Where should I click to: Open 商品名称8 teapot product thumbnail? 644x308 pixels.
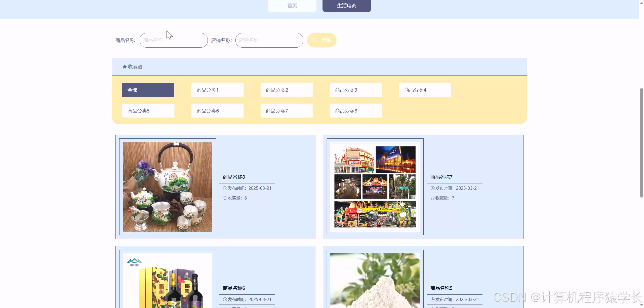pos(168,187)
